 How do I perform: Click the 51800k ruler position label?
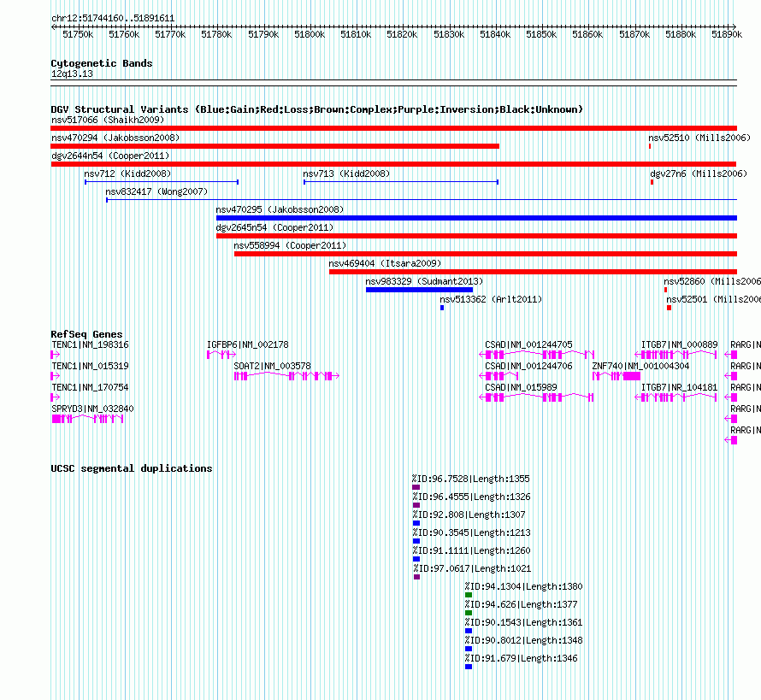310,34
